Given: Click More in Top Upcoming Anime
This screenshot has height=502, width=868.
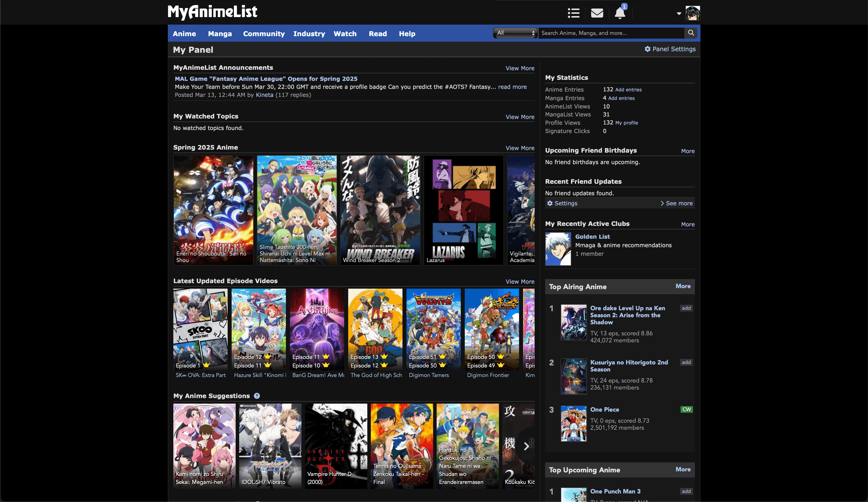Looking at the screenshot, I should (683, 469).
